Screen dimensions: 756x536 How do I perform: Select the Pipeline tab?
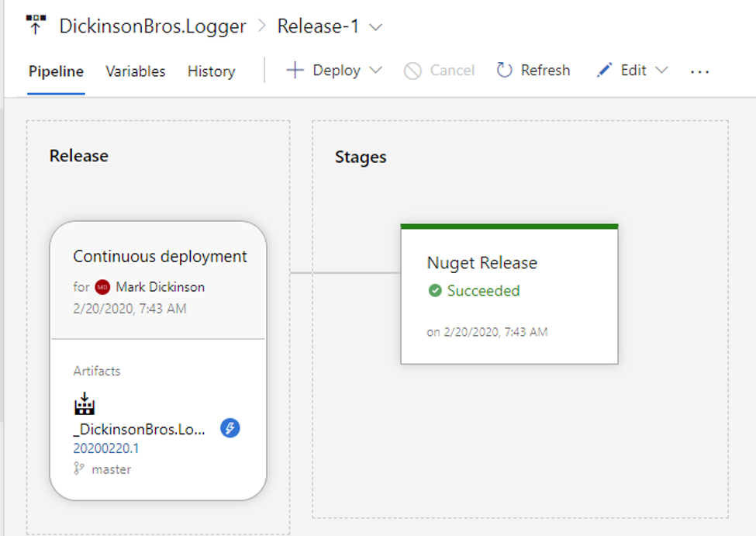[x=56, y=71]
